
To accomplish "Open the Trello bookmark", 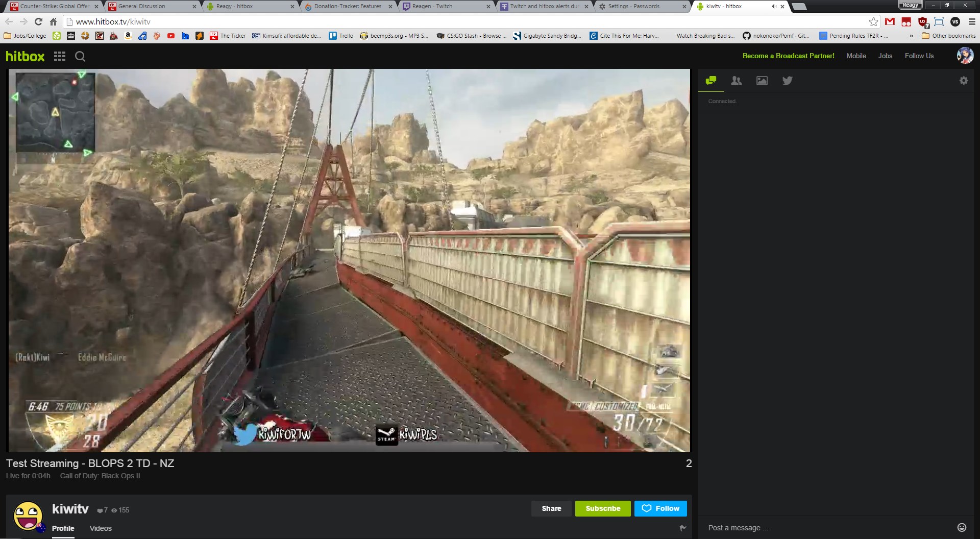I will 341,36.
